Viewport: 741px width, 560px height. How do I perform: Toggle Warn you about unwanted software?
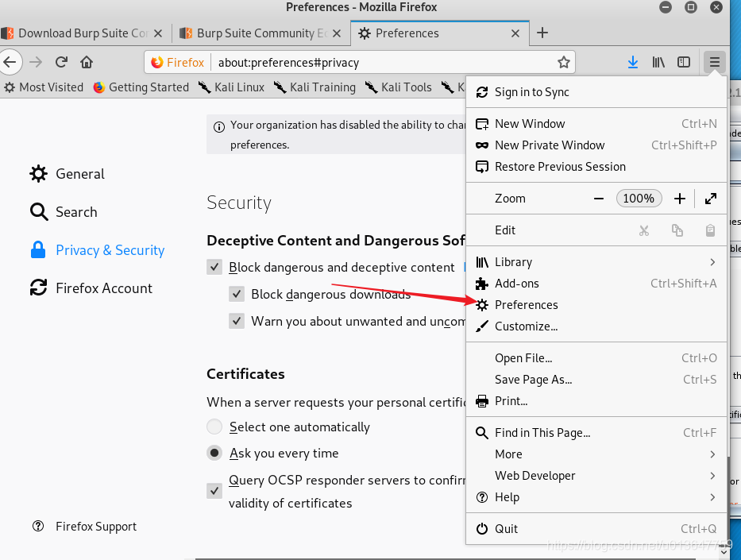click(x=237, y=321)
